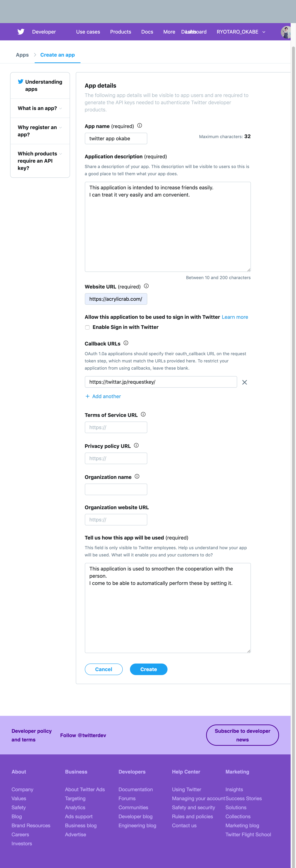Screen dimensions: 296x868
Task: Enable Sign in with Twitter checkbox
Action: (87, 327)
